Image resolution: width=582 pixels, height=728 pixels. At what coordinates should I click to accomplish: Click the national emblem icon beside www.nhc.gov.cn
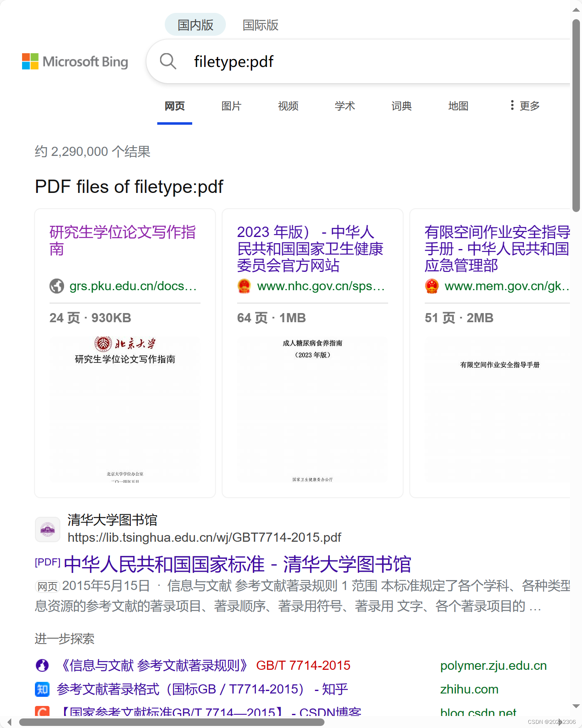[x=244, y=286]
